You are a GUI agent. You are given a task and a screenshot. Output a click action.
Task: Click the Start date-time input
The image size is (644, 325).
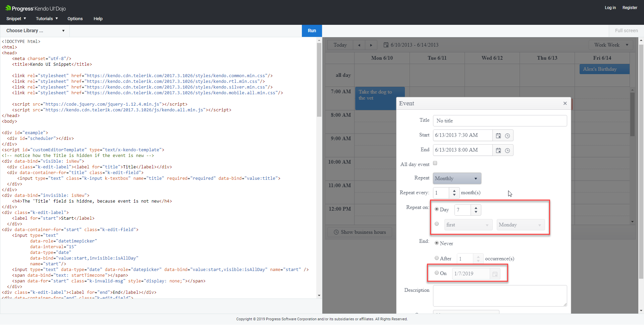(x=463, y=136)
